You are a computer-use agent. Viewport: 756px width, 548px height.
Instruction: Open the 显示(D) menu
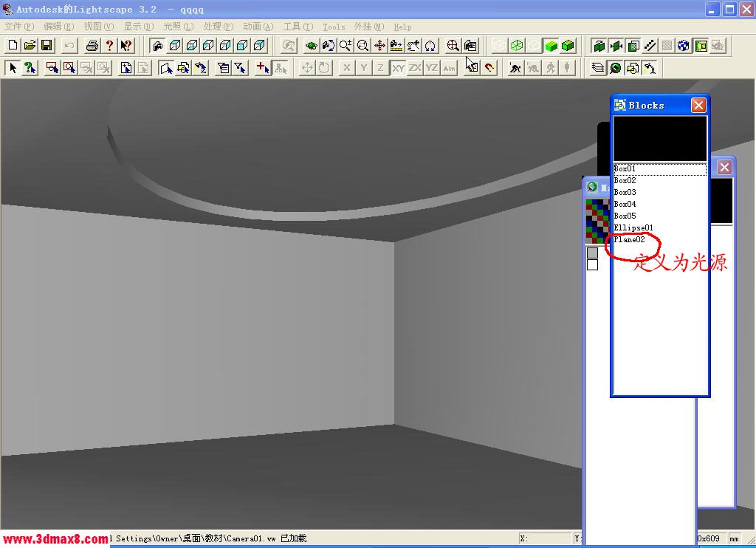pos(139,27)
